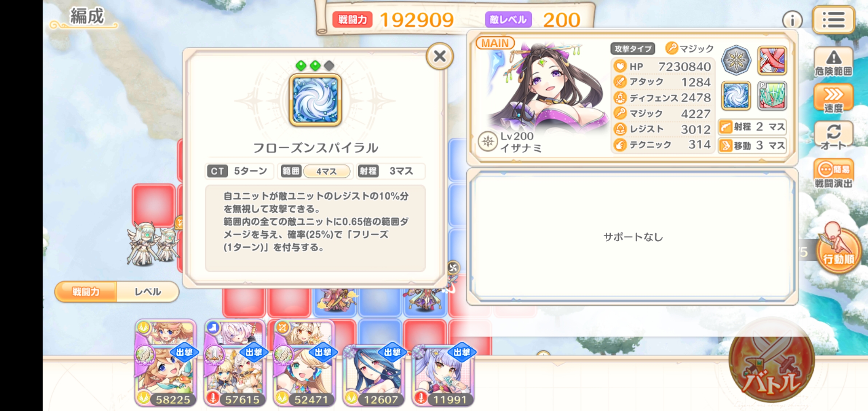The height and width of the screenshot is (411, 868).
Task: Open the hamburger list menu
Action: tap(833, 20)
